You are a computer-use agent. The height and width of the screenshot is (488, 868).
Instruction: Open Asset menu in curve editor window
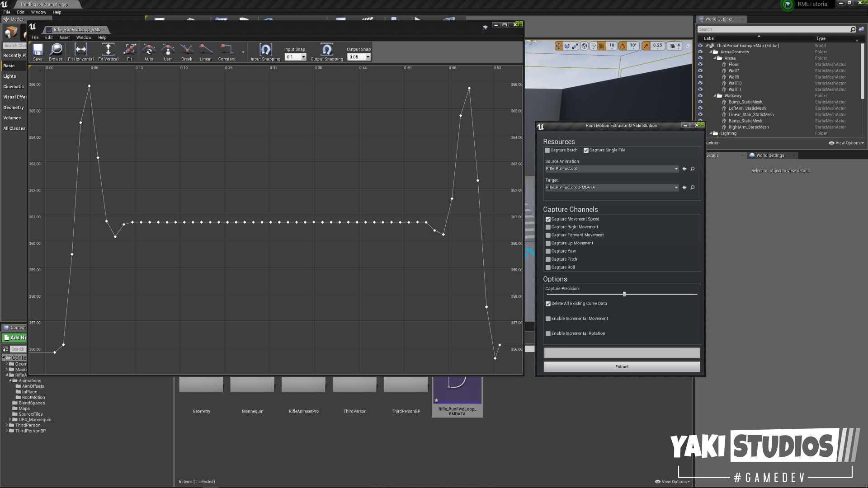(65, 38)
